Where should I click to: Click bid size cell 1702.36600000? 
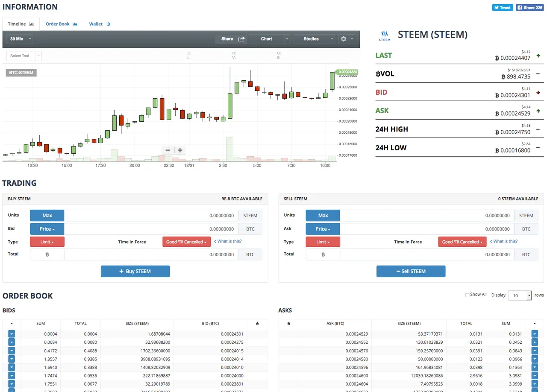(137, 351)
